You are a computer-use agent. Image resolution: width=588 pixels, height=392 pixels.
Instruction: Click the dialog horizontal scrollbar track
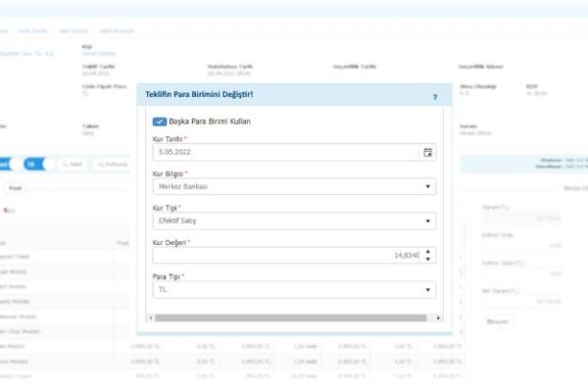[x=294, y=318]
